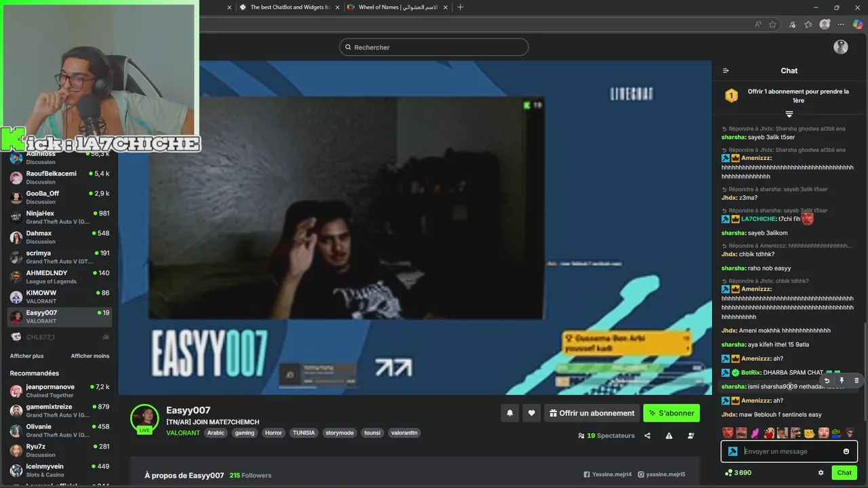Click the Arabic tag

[x=216, y=432]
